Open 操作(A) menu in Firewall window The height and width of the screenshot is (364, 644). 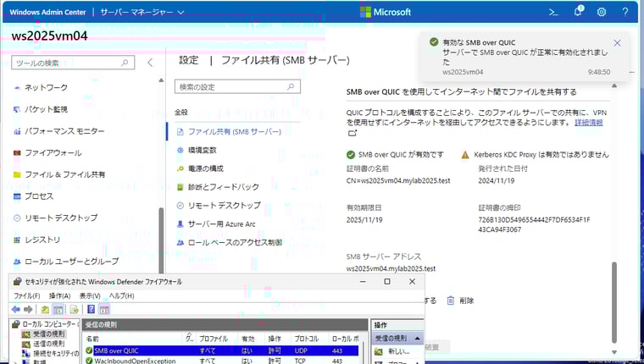click(x=59, y=296)
